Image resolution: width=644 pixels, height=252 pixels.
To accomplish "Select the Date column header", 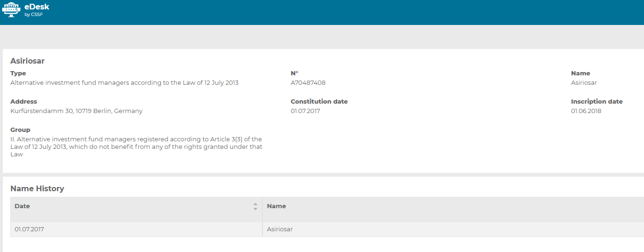I will (136, 209).
